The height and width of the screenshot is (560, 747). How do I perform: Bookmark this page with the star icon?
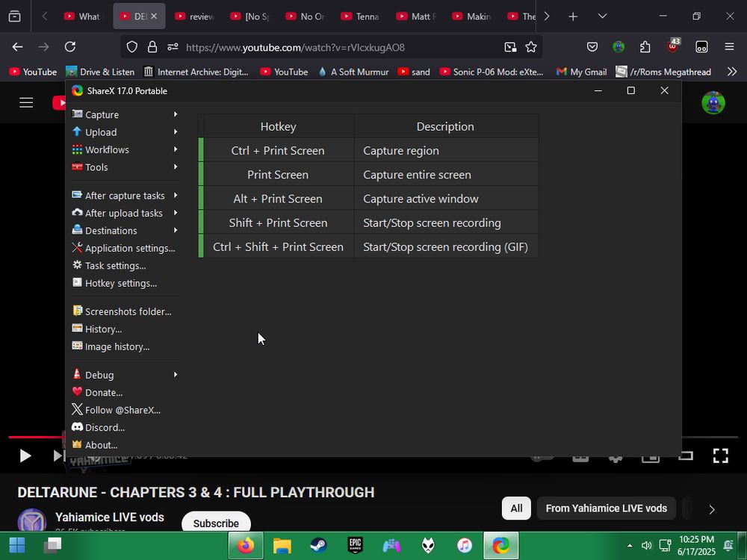point(530,46)
